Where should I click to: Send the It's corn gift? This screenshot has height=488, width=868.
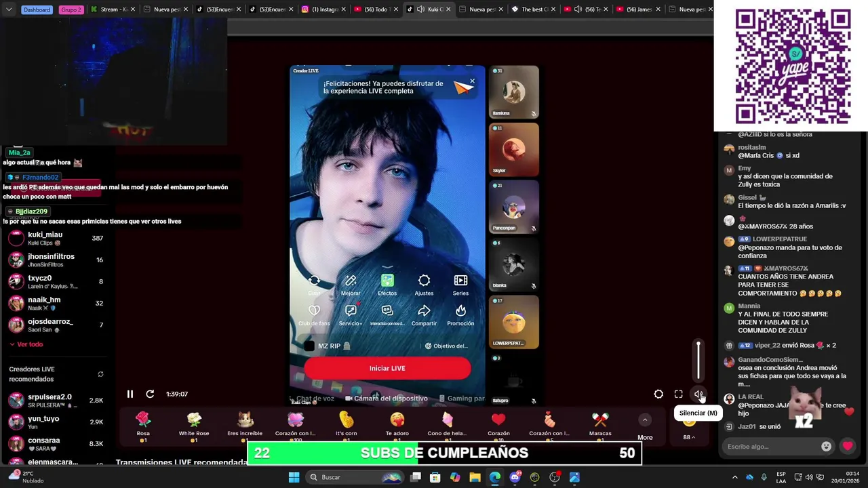coord(346,426)
